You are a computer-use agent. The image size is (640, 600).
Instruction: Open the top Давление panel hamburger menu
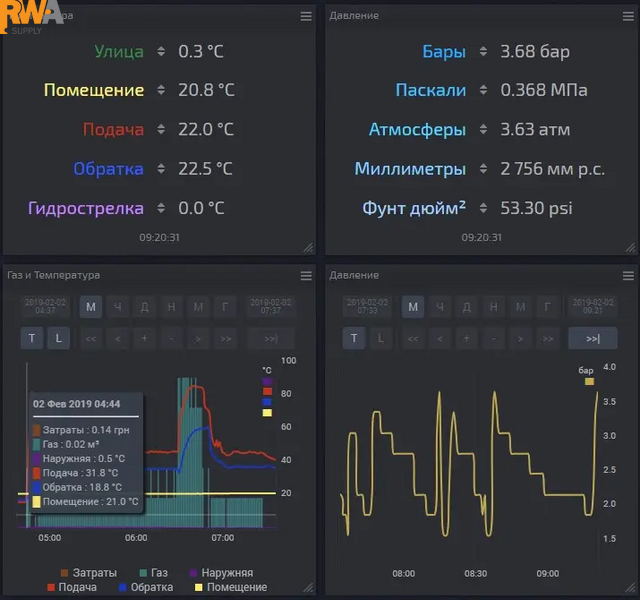click(628, 16)
